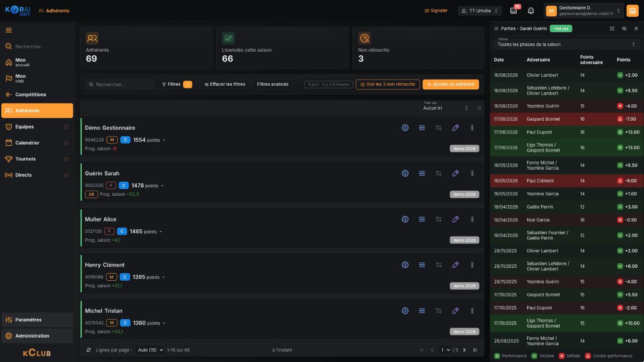Image resolution: width=644 pixels, height=362 pixels.
Task: Open the Filtres button with badge 1
Action: (x=176, y=84)
